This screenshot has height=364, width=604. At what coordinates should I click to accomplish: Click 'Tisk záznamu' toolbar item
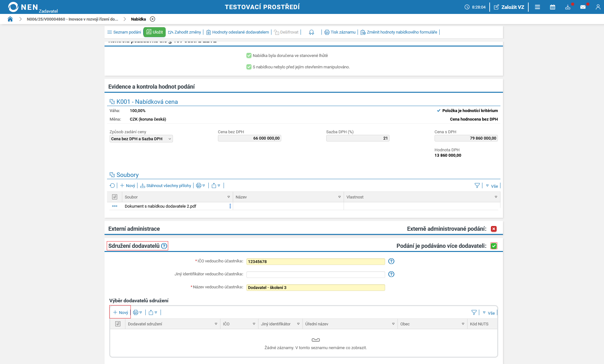point(340,32)
